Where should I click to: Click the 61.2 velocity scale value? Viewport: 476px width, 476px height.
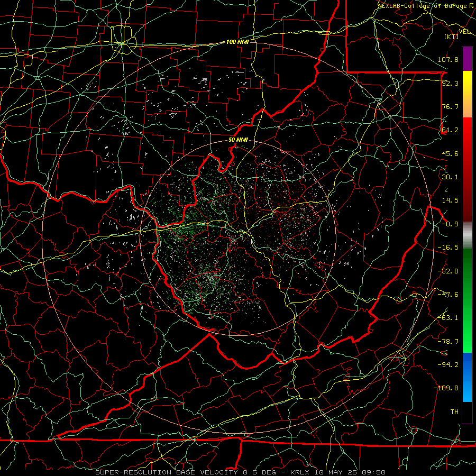pyautogui.click(x=450, y=130)
